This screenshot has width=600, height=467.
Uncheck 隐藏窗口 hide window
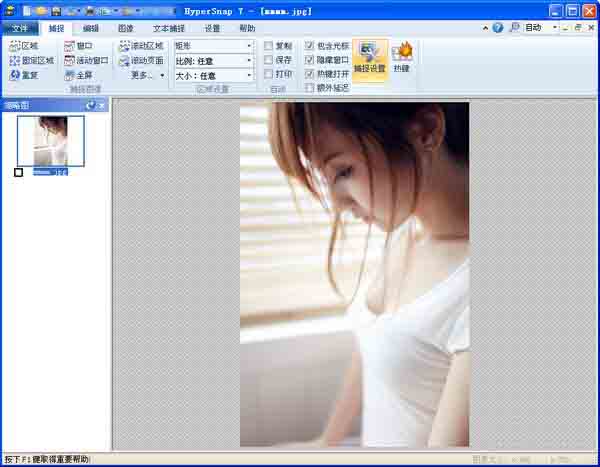pos(309,60)
